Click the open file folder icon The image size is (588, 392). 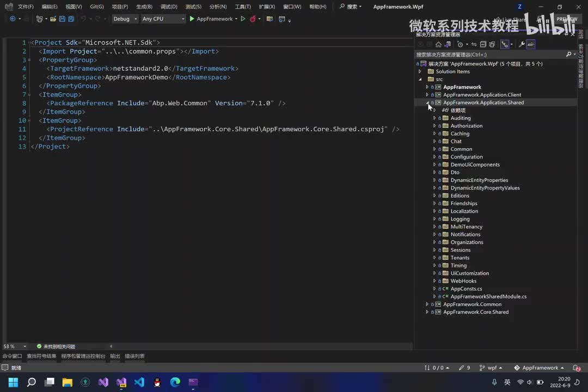tap(53, 19)
